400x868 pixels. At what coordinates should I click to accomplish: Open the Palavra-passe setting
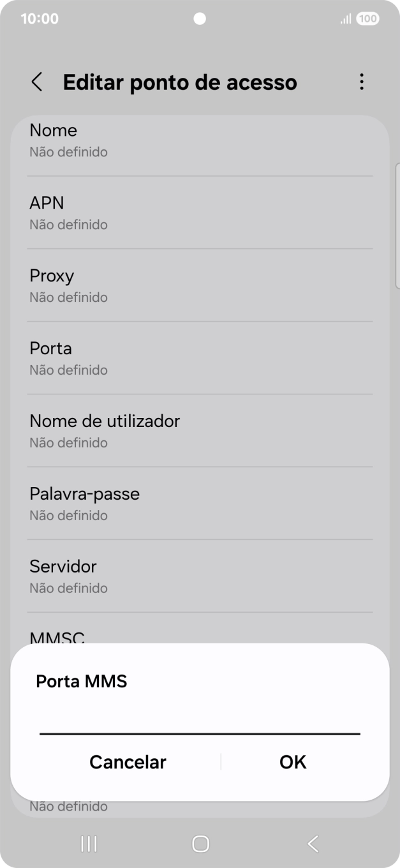click(x=200, y=504)
